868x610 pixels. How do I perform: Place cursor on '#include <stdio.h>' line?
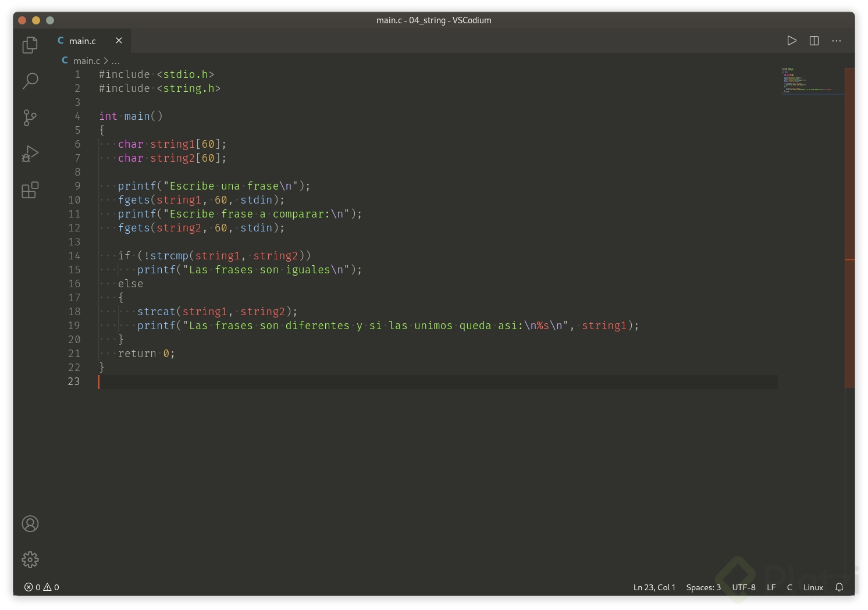coord(156,74)
